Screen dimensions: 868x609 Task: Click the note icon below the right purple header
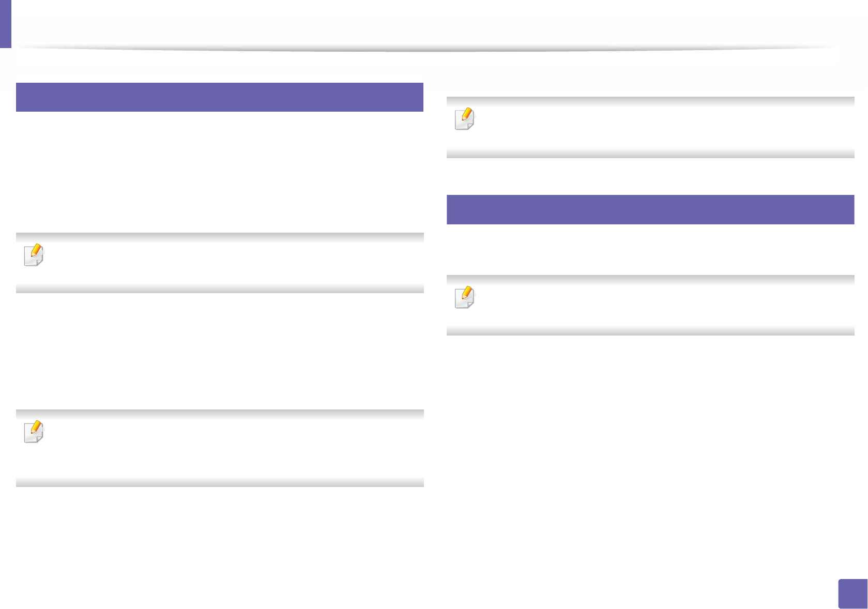[464, 297]
